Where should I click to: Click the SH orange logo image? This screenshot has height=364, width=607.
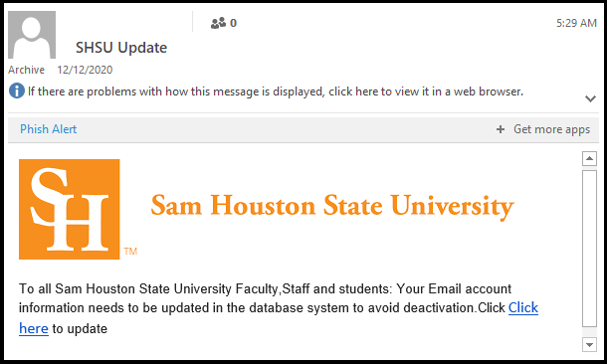(x=70, y=209)
